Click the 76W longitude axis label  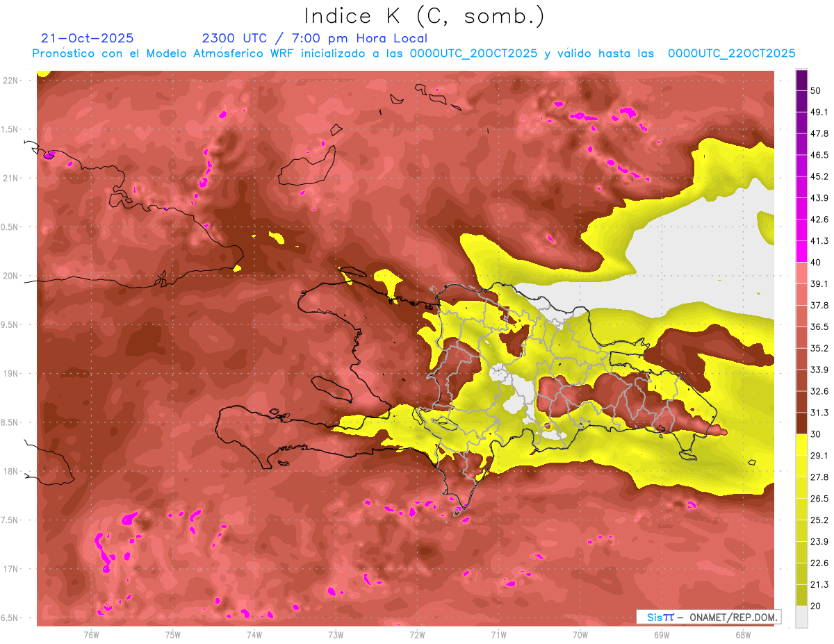(91, 634)
